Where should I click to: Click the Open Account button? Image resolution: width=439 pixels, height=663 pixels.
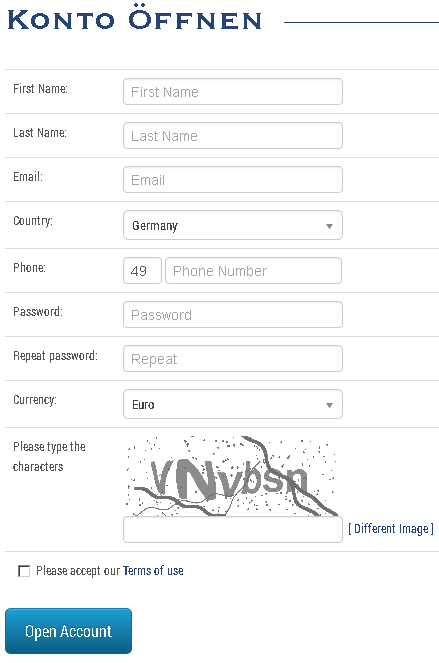[x=69, y=631]
